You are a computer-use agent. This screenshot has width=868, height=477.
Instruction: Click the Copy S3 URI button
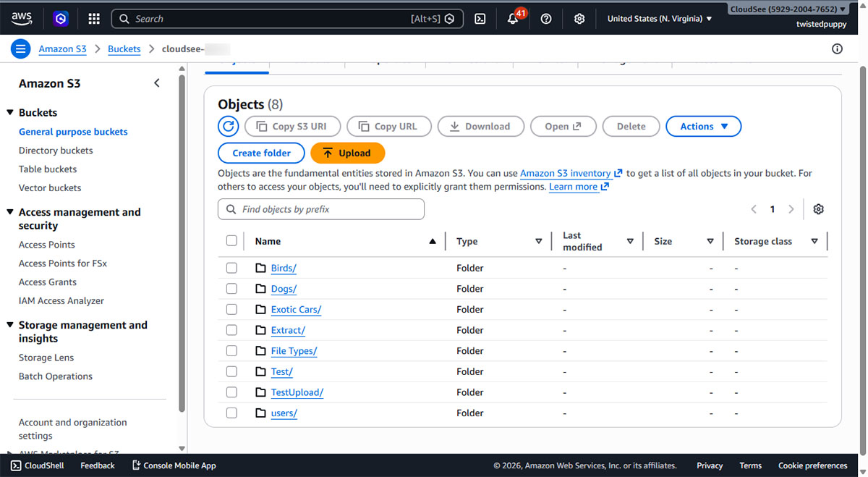click(x=292, y=126)
